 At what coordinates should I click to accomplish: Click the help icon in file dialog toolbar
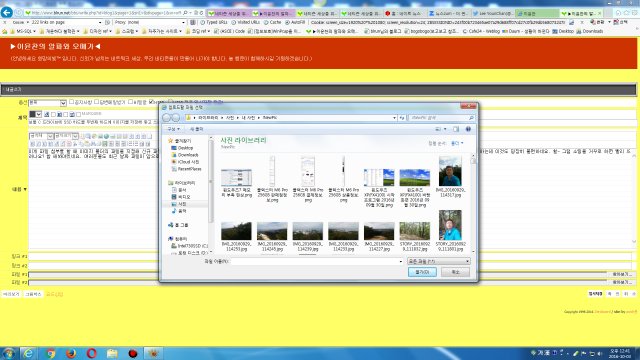pos(468,129)
